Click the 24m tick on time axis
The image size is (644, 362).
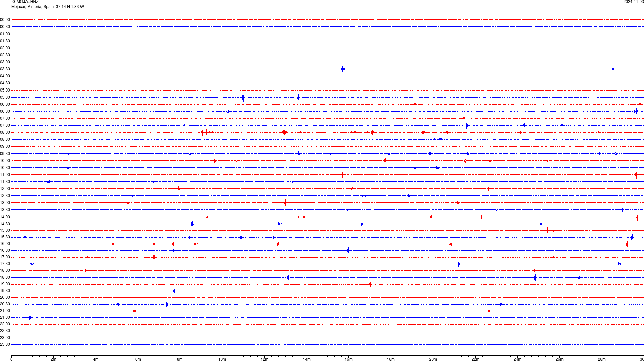(x=517, y=359)
